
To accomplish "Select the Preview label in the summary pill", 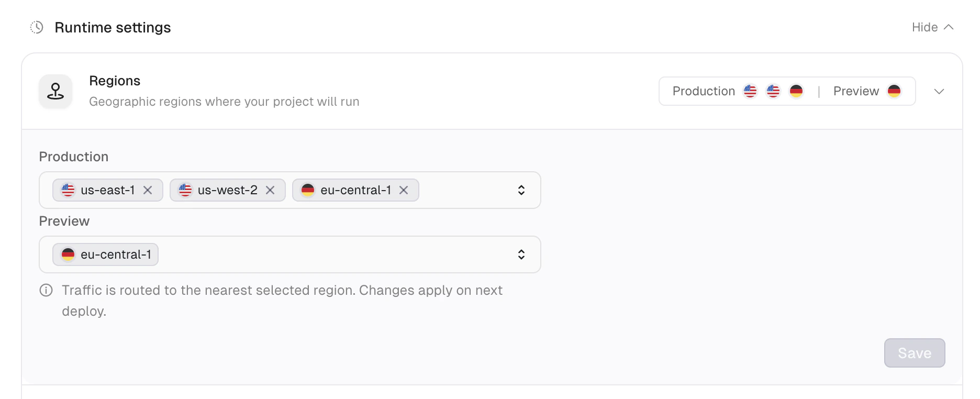I will 856,91.
